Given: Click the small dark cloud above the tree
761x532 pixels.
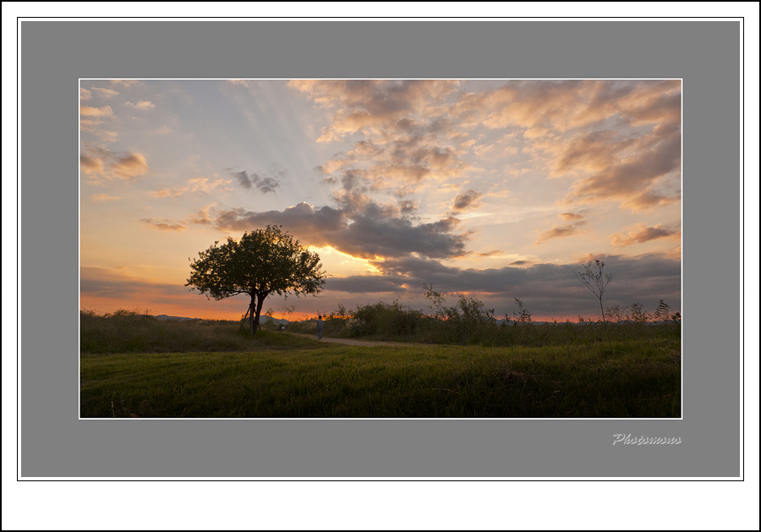Looking at the screenshot, I should [x=256, y=181].
